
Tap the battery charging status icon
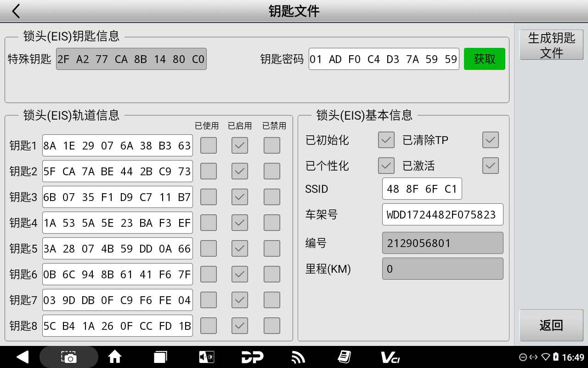point(556,357)
